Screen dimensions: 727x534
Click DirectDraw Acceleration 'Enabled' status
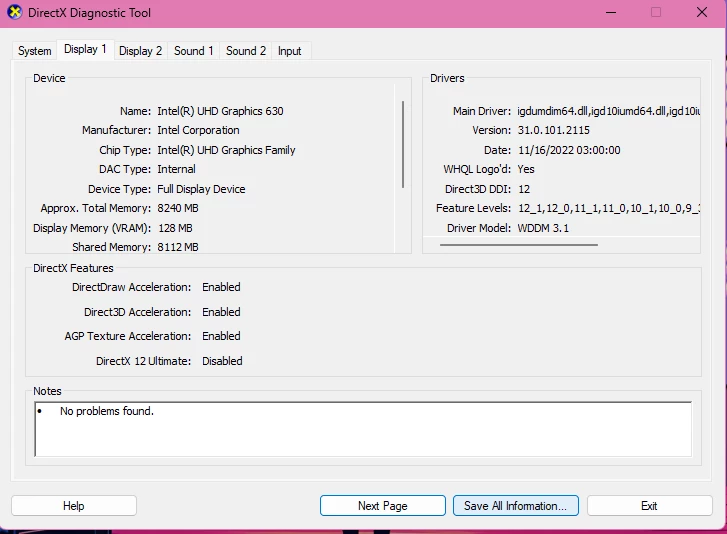(221, 287)
